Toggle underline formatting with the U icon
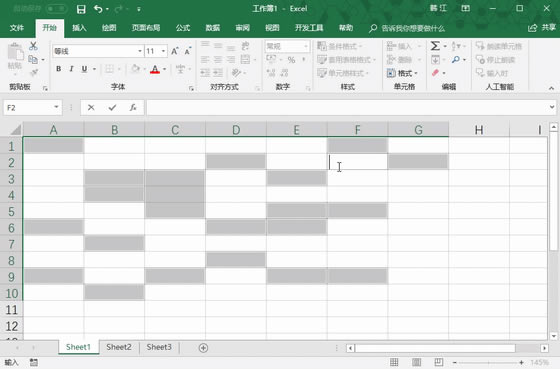560x369 pixels. pos(84,69)
